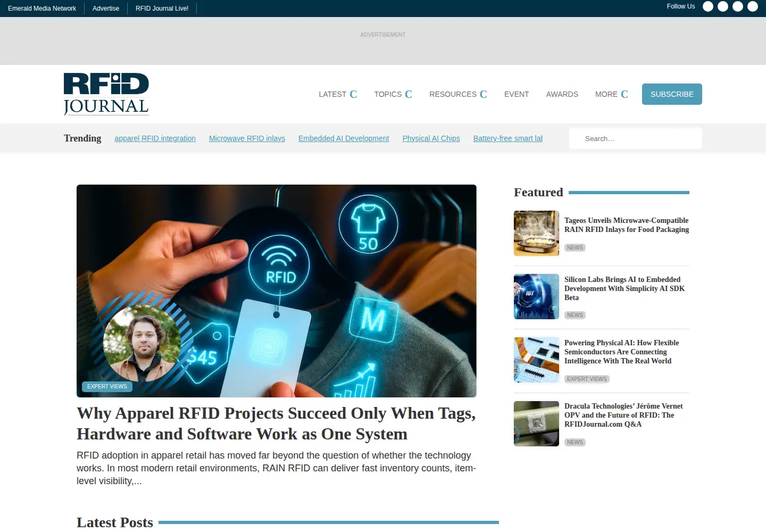Read Tageos Unveils Microwave-Compatible RAIN RFID Inlays

pos(627,225)
